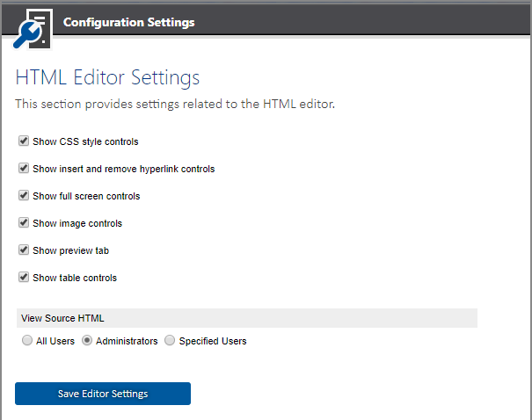This screenshot has width=532, height=420.
Task: Toggle Show insert and remove hyperlink controls
Action: point(24,168)
